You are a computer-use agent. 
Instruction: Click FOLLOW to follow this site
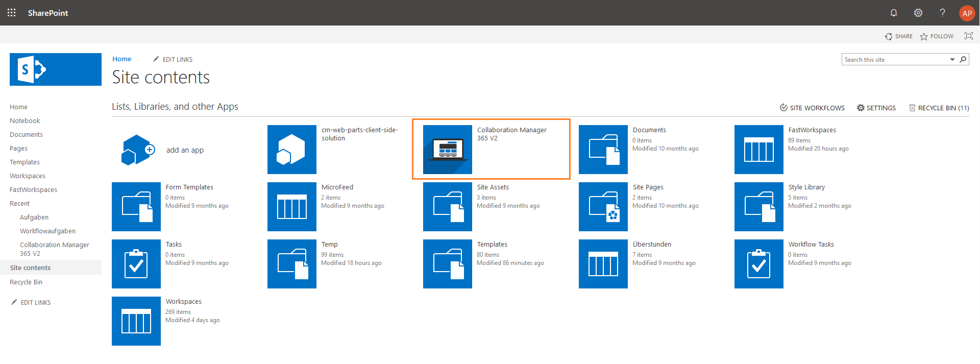tap(937, 36)
